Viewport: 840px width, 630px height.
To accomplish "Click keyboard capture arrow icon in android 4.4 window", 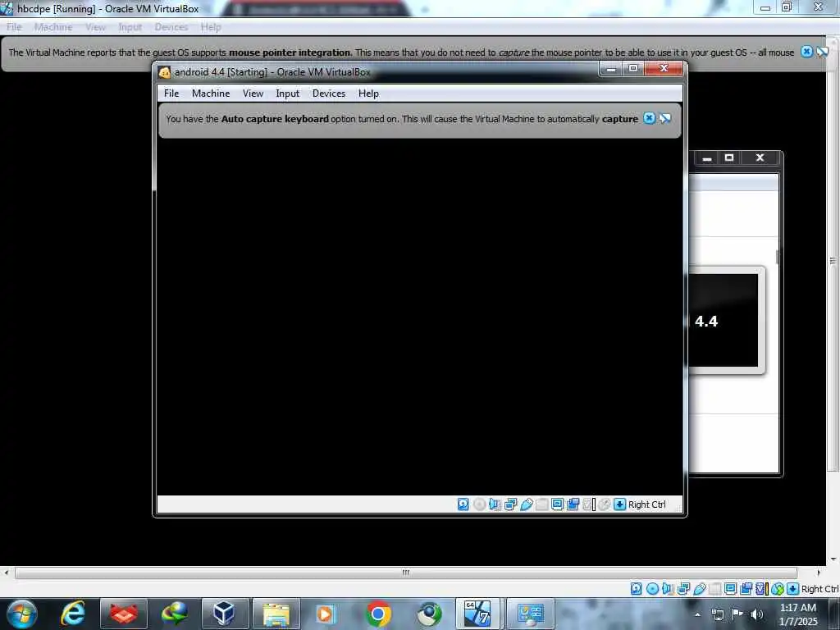I will pos(620,504).
